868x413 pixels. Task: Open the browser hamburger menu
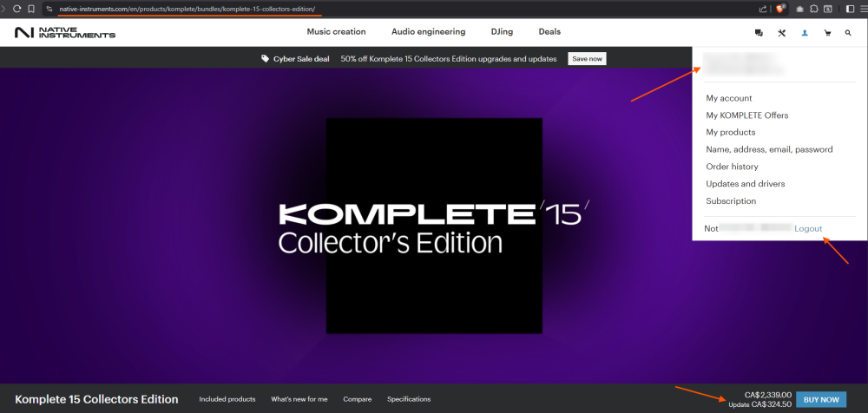pyautogui.click(x=864, y=9)
